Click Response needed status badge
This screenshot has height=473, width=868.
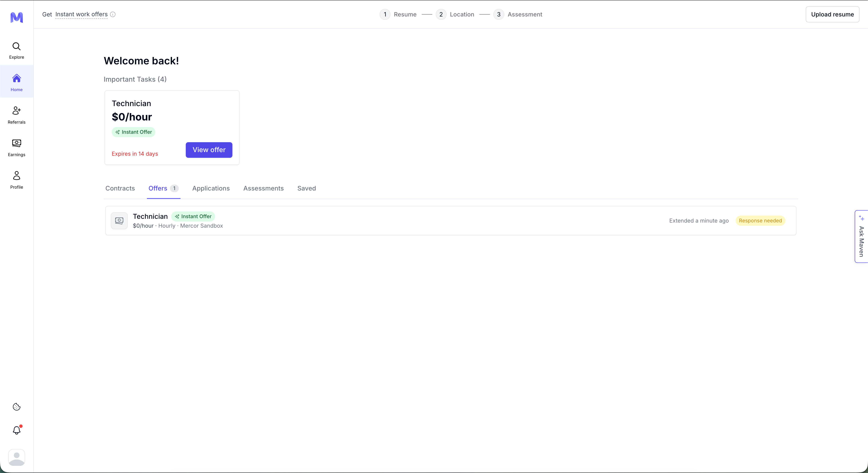(x=760, y=220)
